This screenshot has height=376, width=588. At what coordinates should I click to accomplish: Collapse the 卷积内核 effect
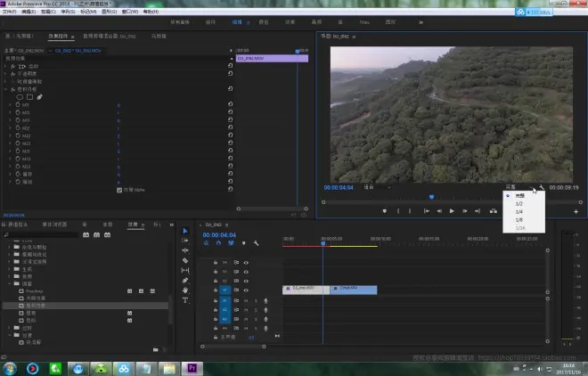tap(5, 89)
